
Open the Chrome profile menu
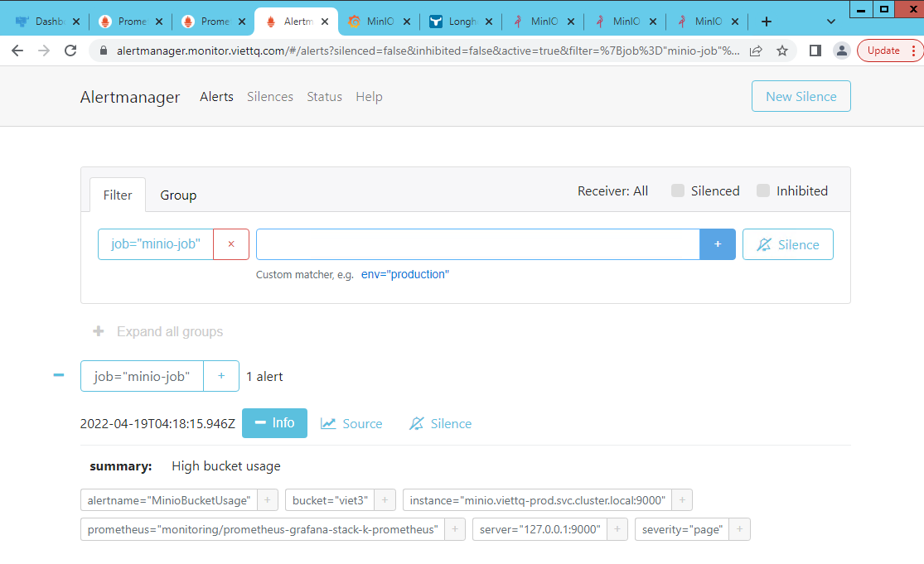[841, 51]
